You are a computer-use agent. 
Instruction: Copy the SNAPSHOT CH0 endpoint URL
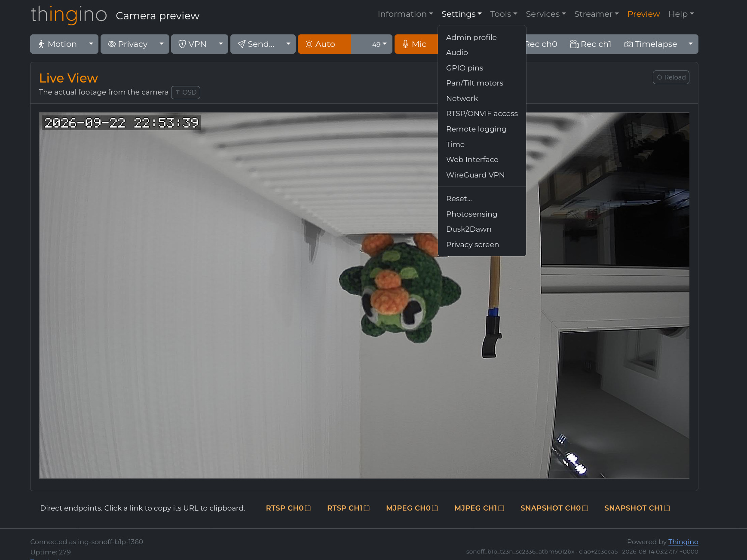[x=554, y=508]
